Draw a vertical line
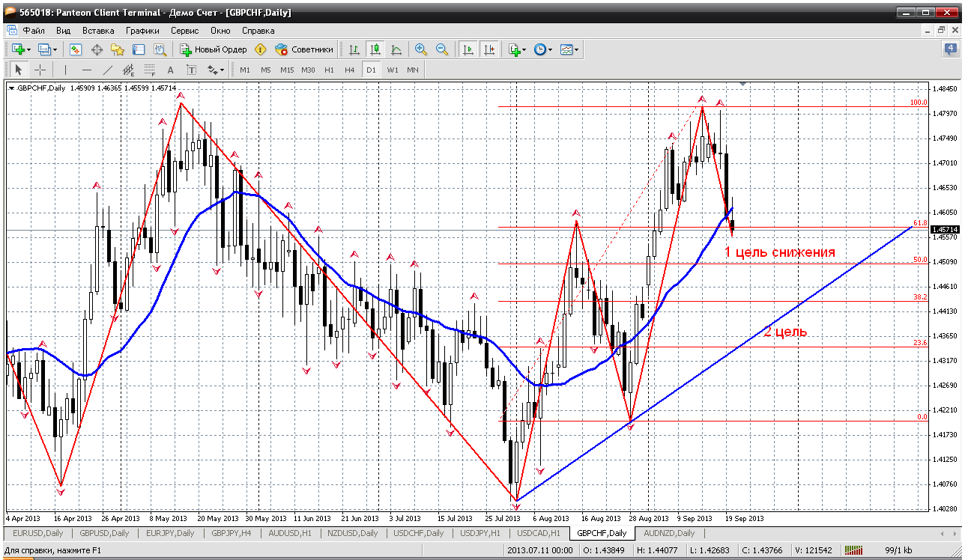 pos(66,70)
